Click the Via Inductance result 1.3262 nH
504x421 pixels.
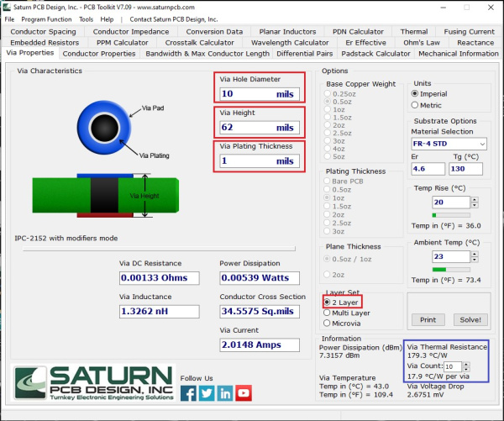pos(159,311)
